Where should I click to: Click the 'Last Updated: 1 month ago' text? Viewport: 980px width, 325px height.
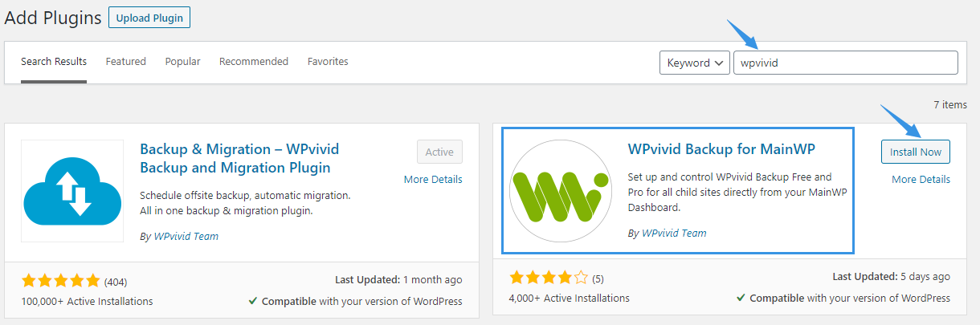(x=398, y=280)
